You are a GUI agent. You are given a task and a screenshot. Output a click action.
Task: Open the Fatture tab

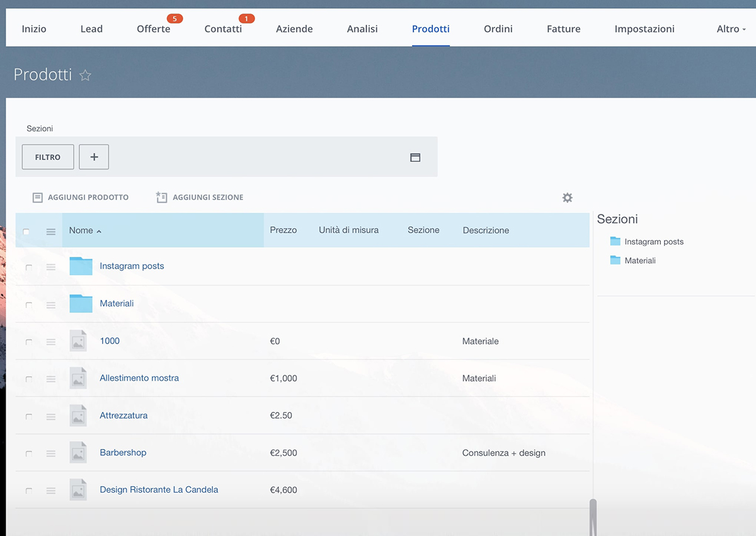[x=564, y=29]
